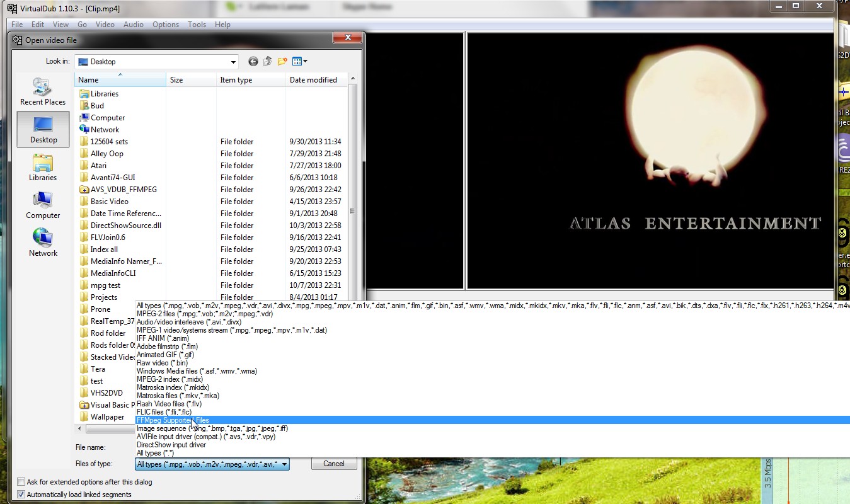This screenshot has height=504, width=850.
Task: Select the mpg test folder row
Action: [211, 285]
